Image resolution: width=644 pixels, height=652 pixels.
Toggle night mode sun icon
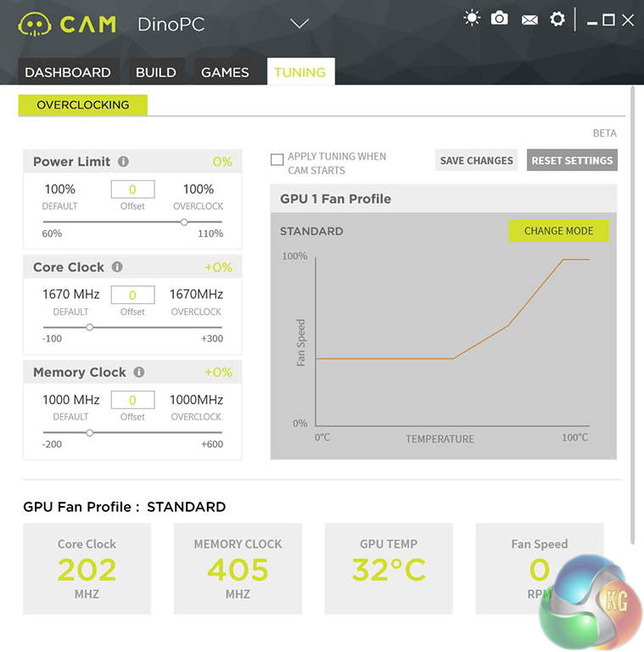click(x=472, y=19)
